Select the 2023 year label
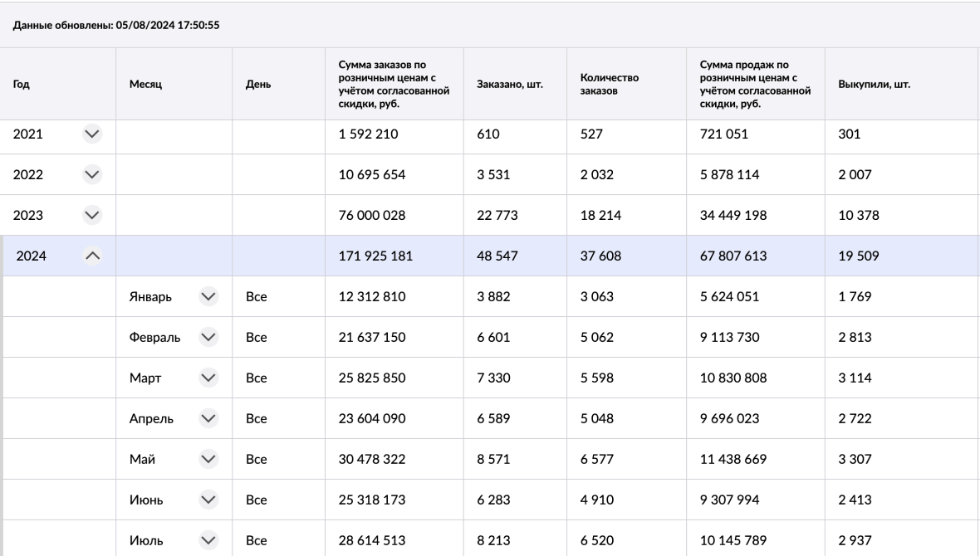This screenshot has width=980, height=556. [28, 215]
